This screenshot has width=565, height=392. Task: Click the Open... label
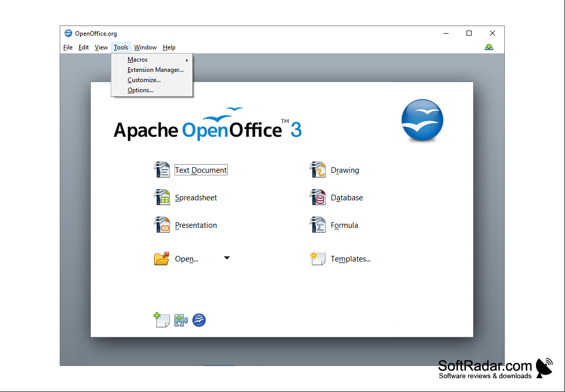click(186, 259)
